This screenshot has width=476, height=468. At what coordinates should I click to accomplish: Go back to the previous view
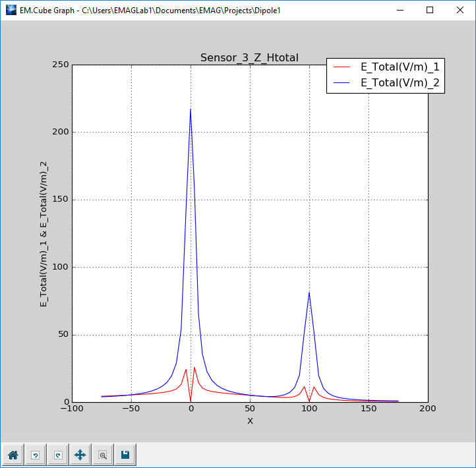click(x=35, y=455)
